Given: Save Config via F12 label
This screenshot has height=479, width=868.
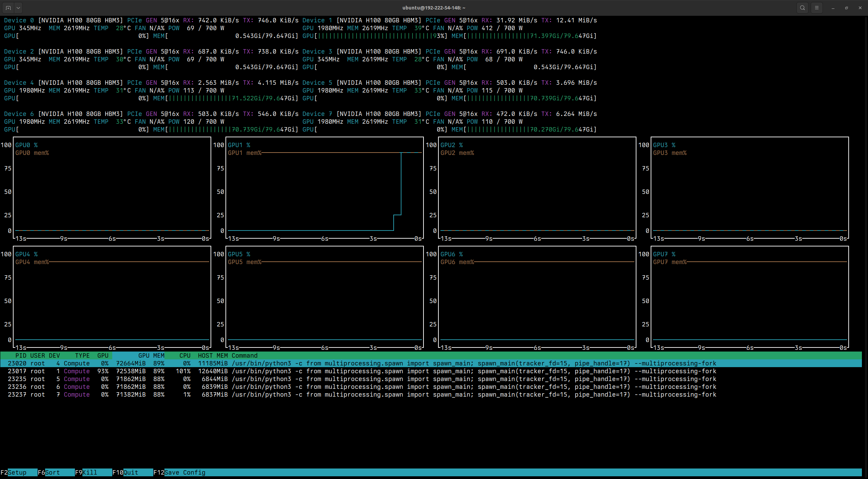Looking at the screenshot, I should (180, 472).
